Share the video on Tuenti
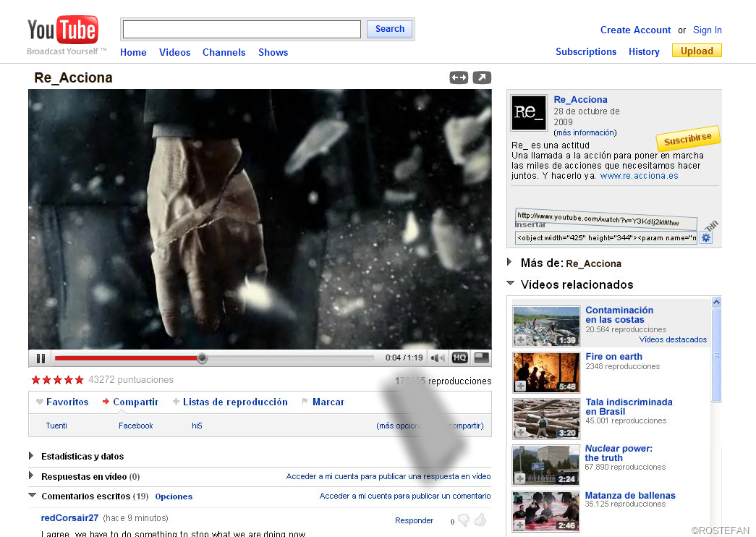 (x=56, y=426)
